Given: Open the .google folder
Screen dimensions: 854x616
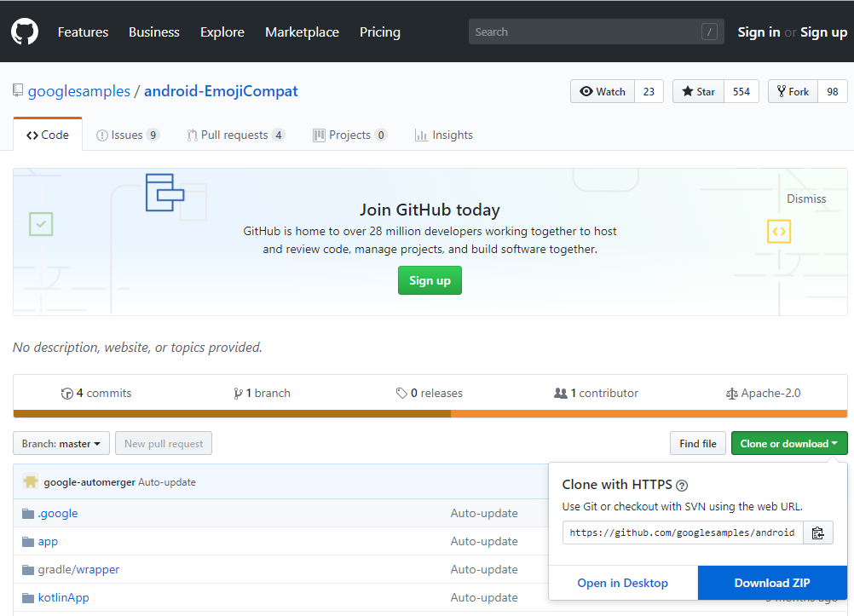Looking at the screenshot, I should click(x=58, y=513).
